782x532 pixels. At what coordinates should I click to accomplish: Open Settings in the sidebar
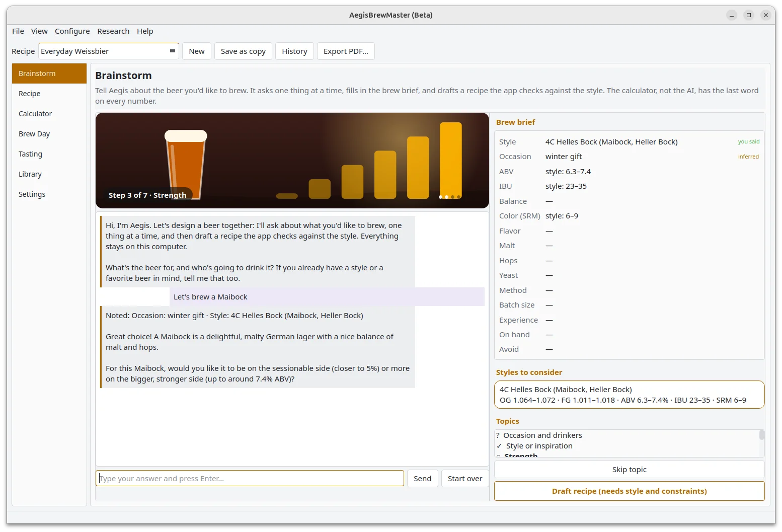49,194
